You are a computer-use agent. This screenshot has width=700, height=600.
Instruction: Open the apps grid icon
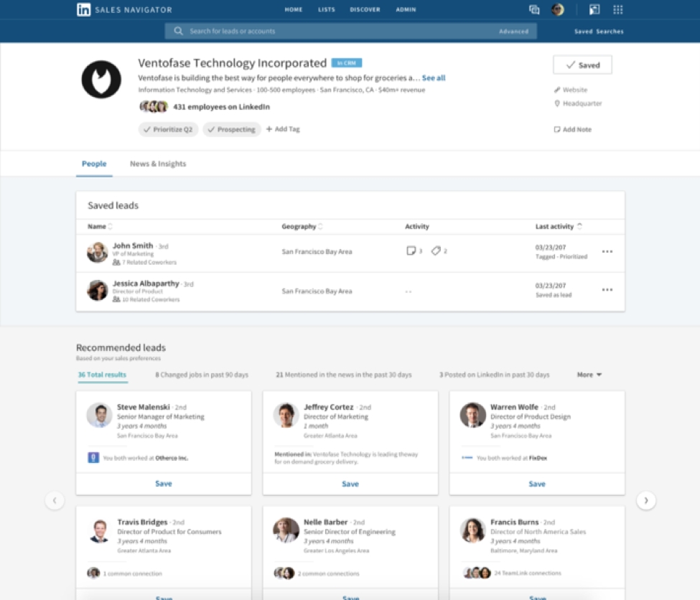click(x=617, y=10)
